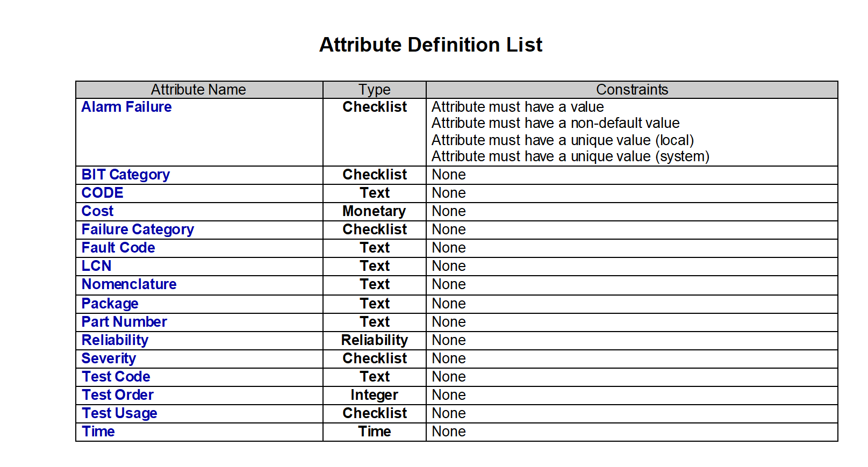Viewport: 868px width, 467px height.
Task: Click the Attribute Definition List title
Action: (431, 45)
